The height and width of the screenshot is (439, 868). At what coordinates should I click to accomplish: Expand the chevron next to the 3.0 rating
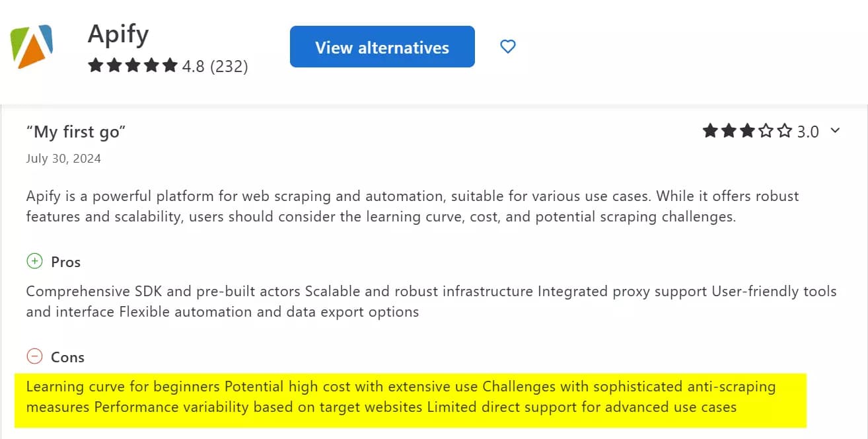836,131
